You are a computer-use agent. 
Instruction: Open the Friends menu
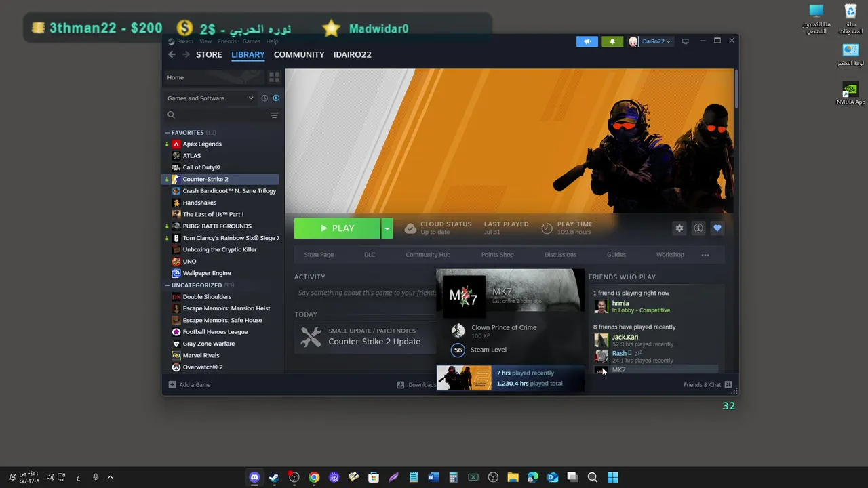click(x=227, y=41)
